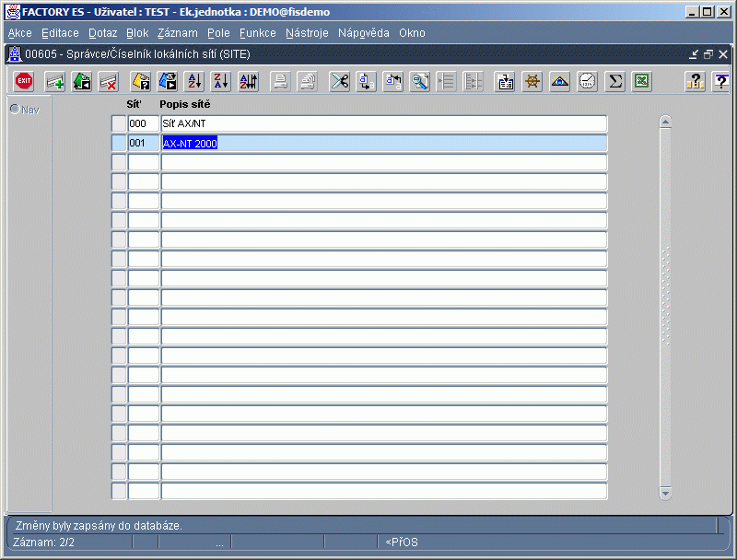Click the execute query icon
This screenshot has height=560, width=737.
point(168,82)
